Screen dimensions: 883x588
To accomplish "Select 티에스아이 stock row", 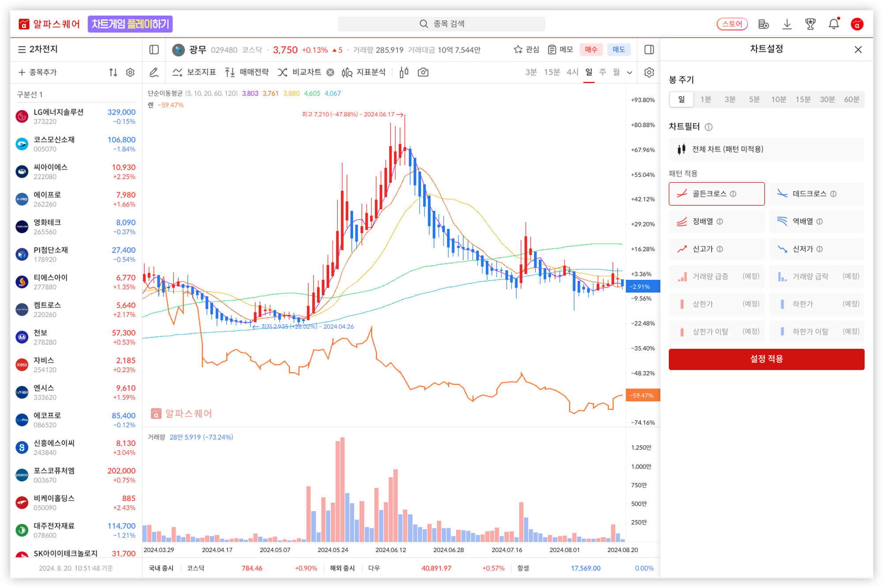I will 76,282.
